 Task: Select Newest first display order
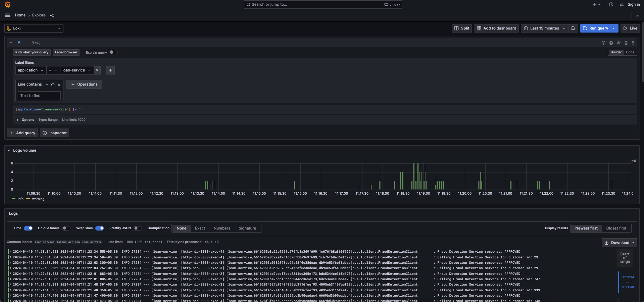[x=586, y=228]
